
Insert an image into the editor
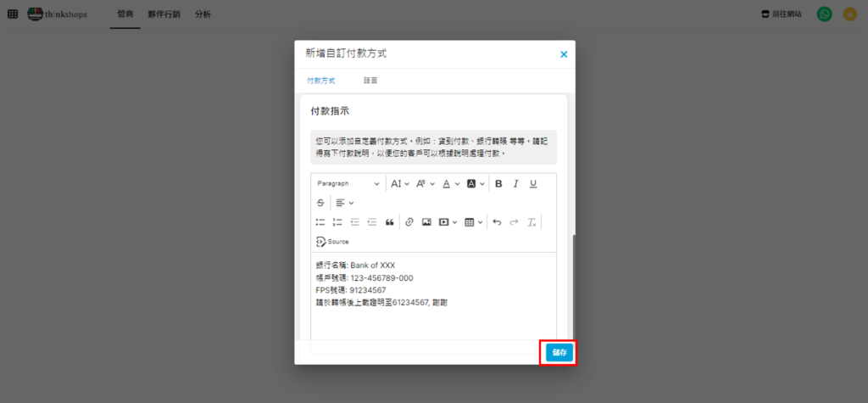tap(426, 222)
